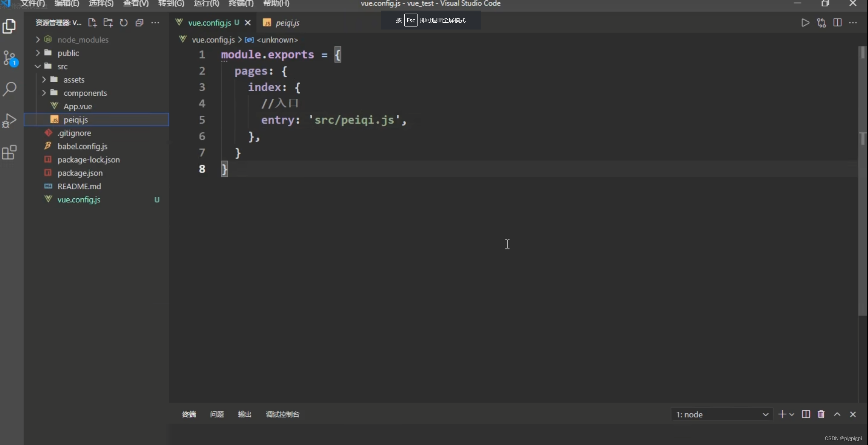Close the terminal panel
868x445 pixels.
pyautogui.click(x=853, y=414)
